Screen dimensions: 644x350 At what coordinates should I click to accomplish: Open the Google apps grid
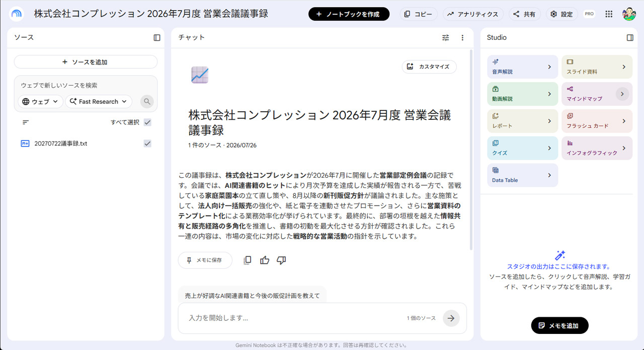609,14
